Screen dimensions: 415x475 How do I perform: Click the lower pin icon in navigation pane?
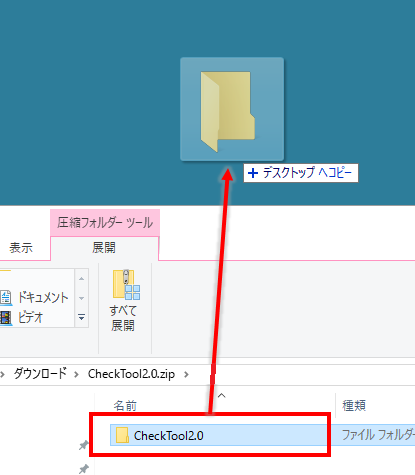point(83,469)
